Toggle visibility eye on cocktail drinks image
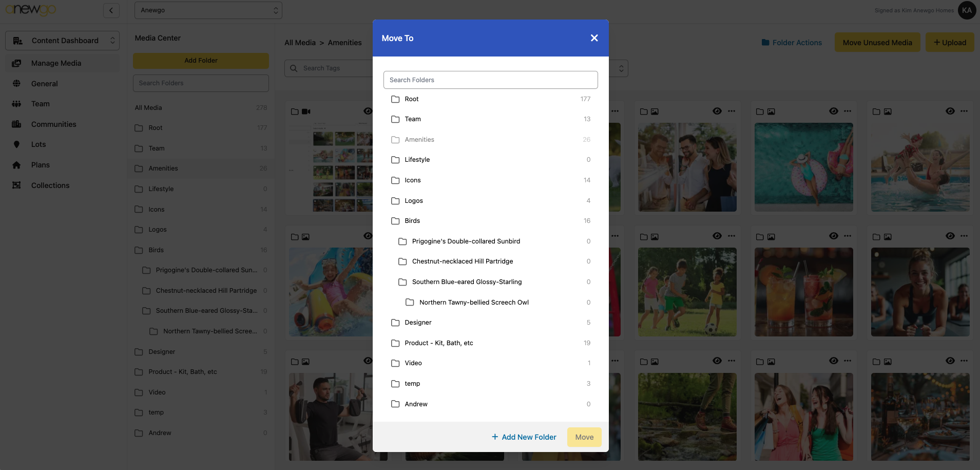This screenshot has height=470, width=980. coord(834,236)
